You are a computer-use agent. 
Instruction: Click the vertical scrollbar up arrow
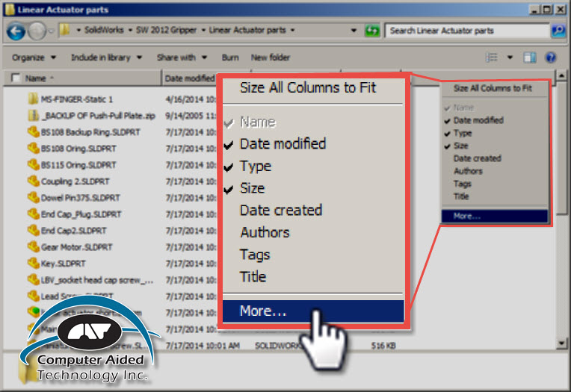click(x=561, y=75)
